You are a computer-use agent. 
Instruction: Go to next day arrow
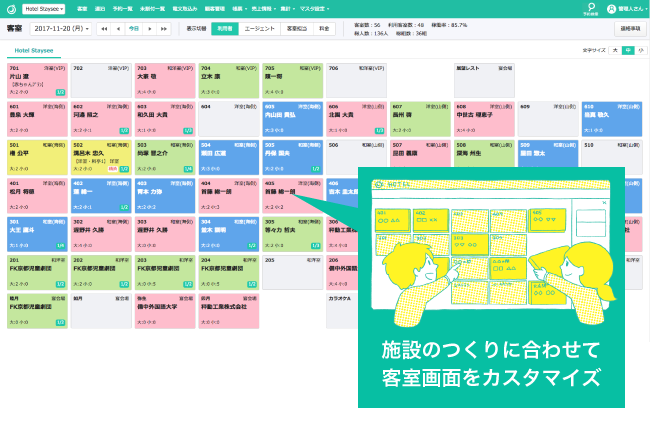click(x=150, y=29)
